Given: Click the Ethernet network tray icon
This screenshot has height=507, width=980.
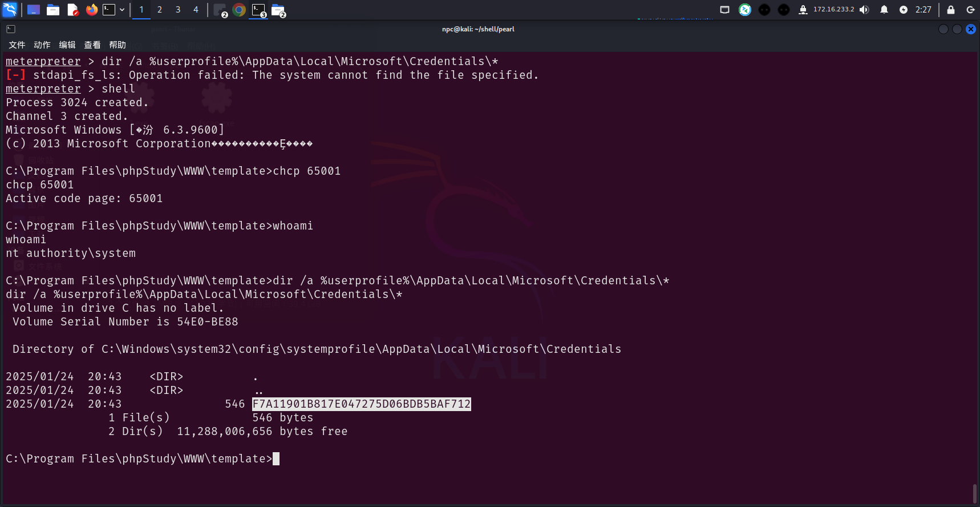Looking at the screenshot, I should pos(725,10).
